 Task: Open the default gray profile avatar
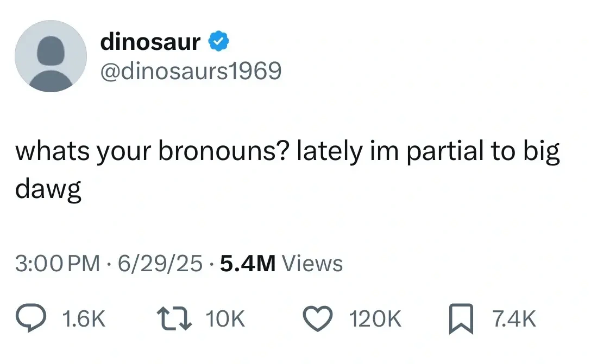click(x=51, y=56)
